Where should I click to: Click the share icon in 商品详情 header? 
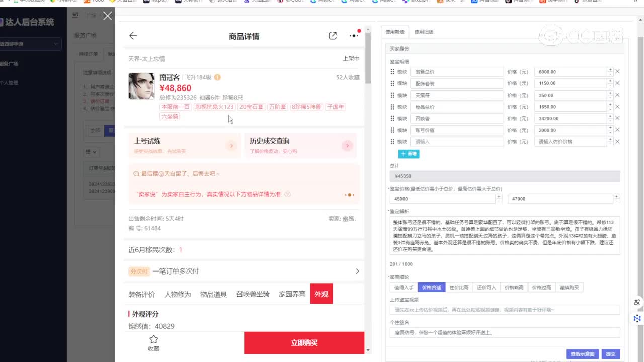click(333, 36)
